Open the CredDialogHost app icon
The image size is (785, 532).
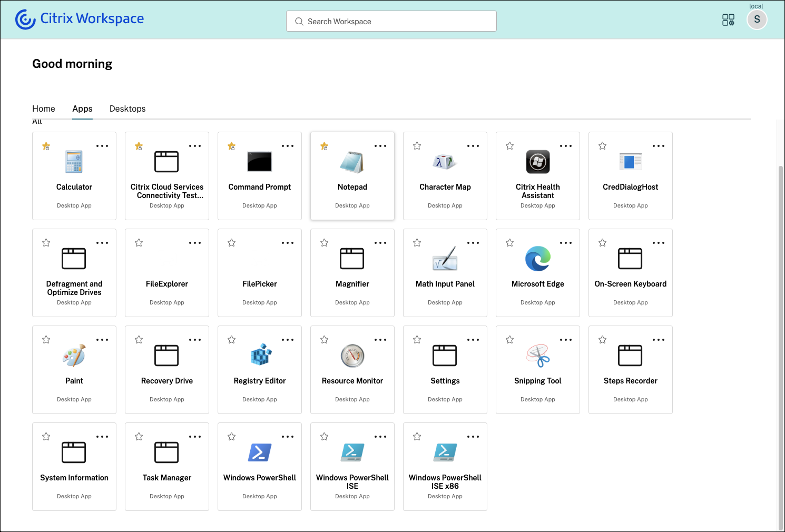coord(631,162)
